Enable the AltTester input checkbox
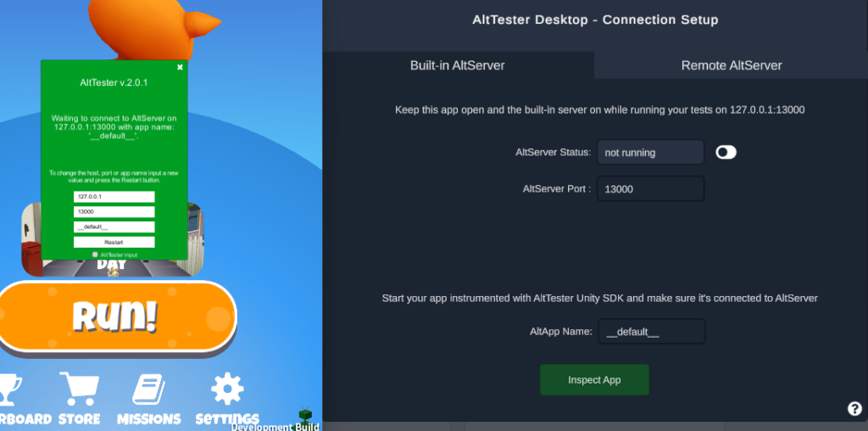This screenshot has width=868, height=431. click(95, 255)
